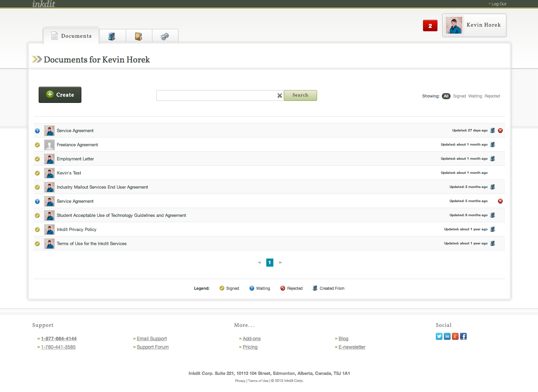538x392 pixels.
Task: Click the inkdit logo
Action: click(x=44, y=4)
